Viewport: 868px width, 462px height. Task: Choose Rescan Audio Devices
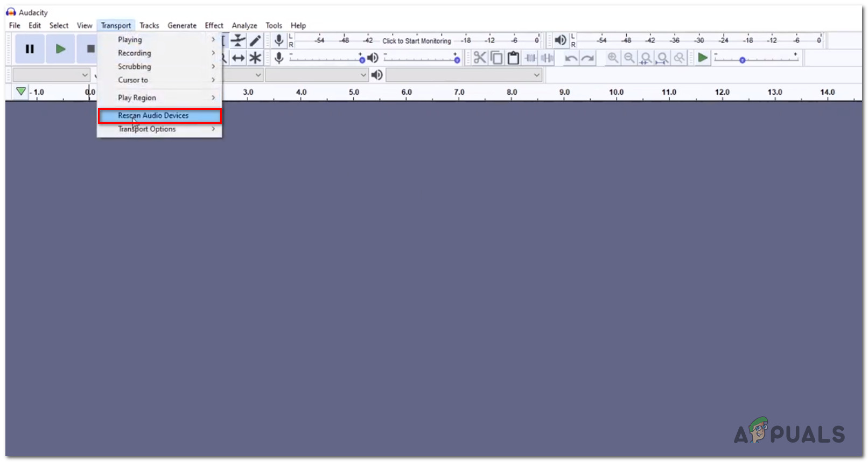click(x=159, y=115)
